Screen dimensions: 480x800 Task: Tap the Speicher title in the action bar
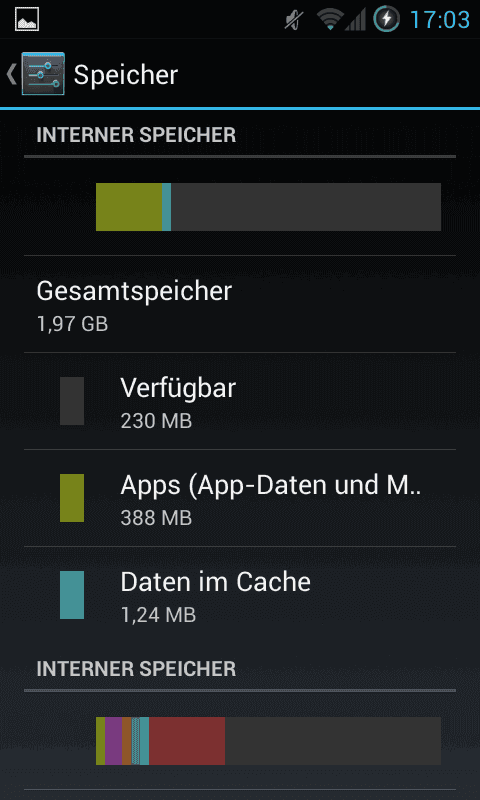(126, 75)
